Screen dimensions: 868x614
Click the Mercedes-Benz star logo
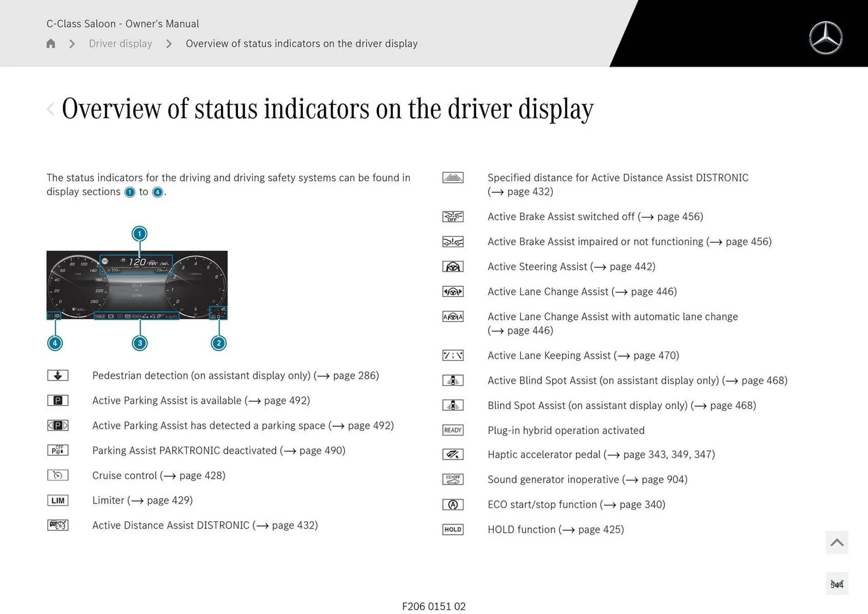click(826, 38)
